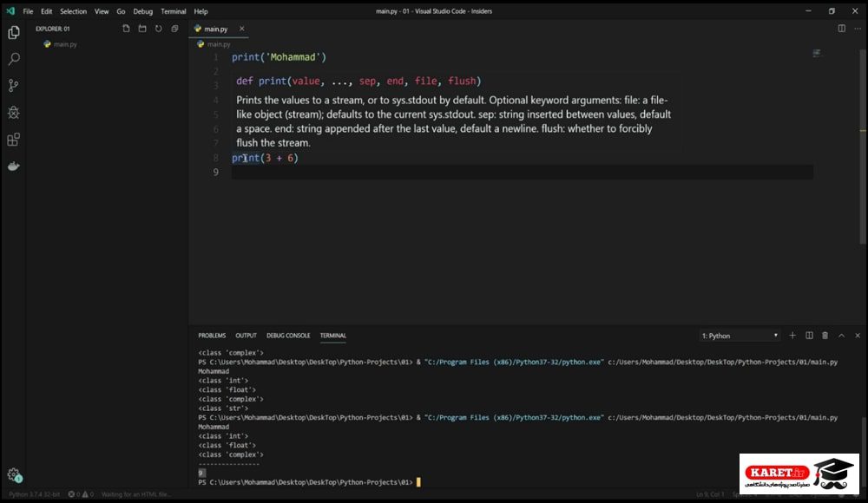Open the Search view in activity bar
Screen dimensions: 868x503
14,59
